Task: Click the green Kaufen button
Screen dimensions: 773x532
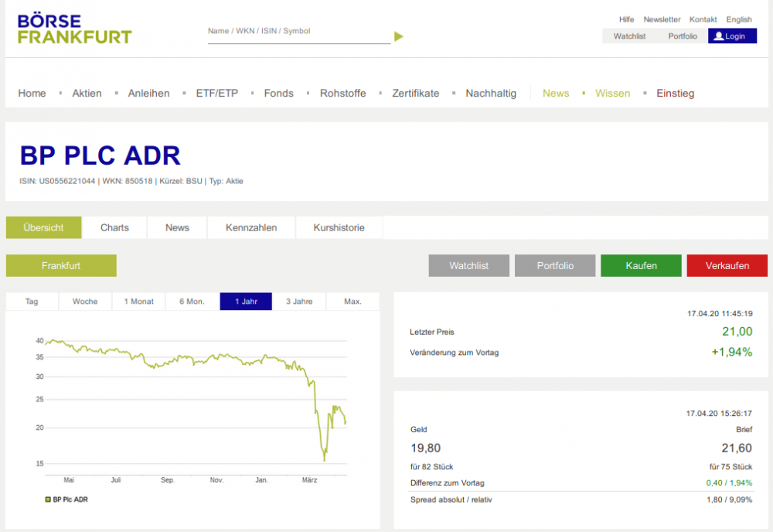Action: [x=641, y=266]
